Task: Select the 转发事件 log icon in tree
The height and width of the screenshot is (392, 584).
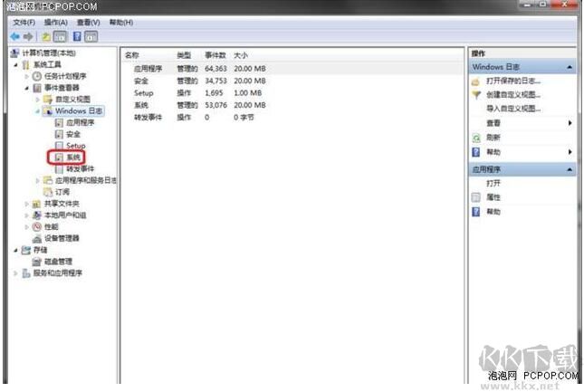Action: (59, 169)
